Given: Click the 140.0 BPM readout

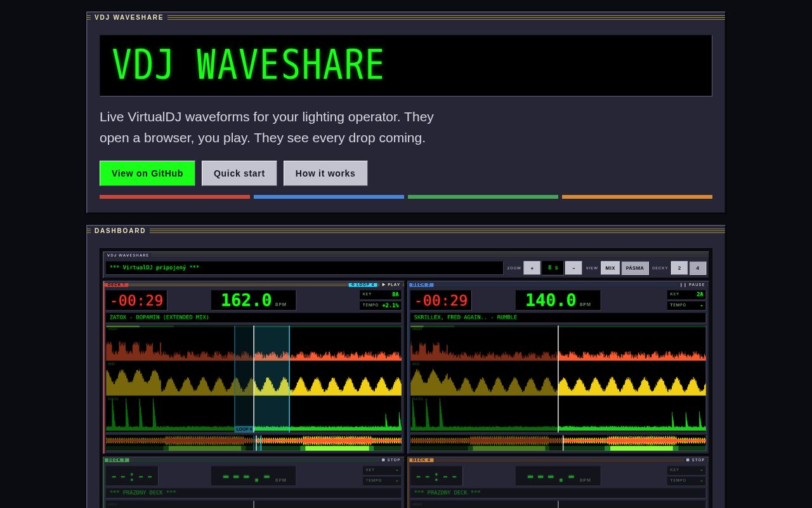Looking at the screenshot, I should (558, 300).
